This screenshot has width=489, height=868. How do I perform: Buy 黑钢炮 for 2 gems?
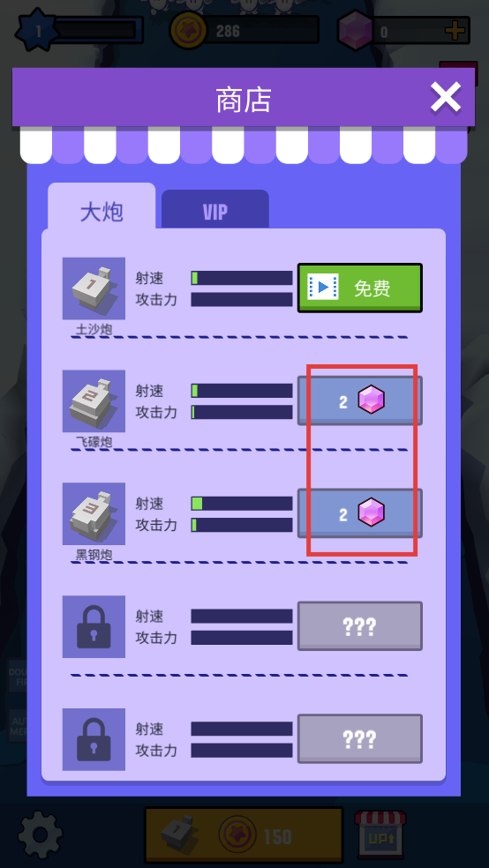point(360,513)
